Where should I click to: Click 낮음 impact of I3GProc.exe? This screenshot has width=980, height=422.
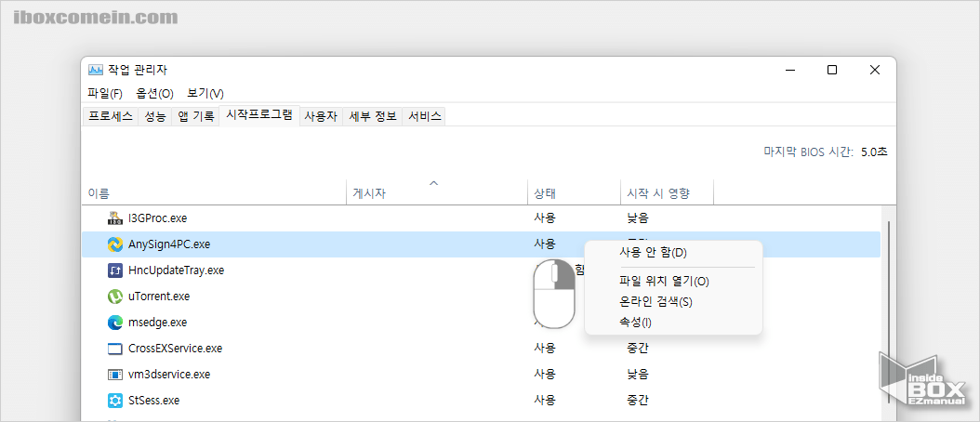pyautogui.click(x=638, y=218)
